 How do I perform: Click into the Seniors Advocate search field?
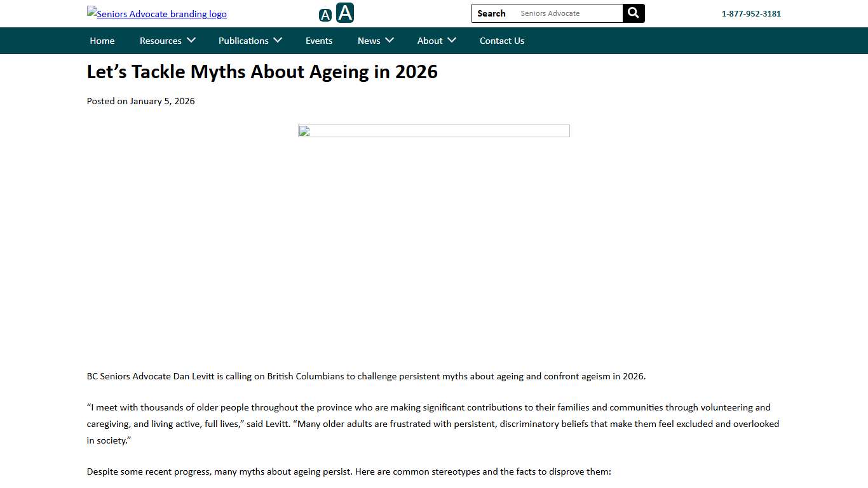pyautogui.click(x=566, y=13)
